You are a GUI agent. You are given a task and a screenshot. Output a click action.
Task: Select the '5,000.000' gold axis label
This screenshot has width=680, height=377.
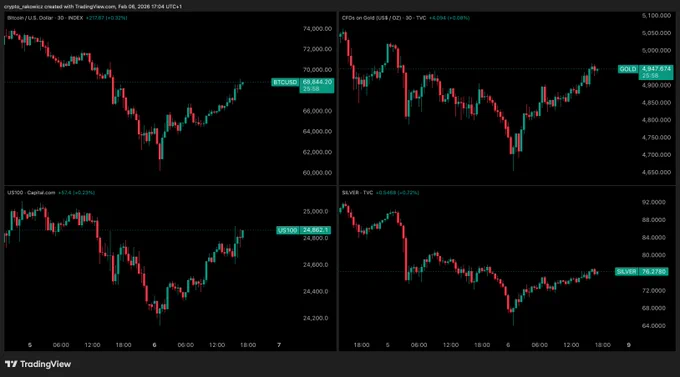(656, 50)
